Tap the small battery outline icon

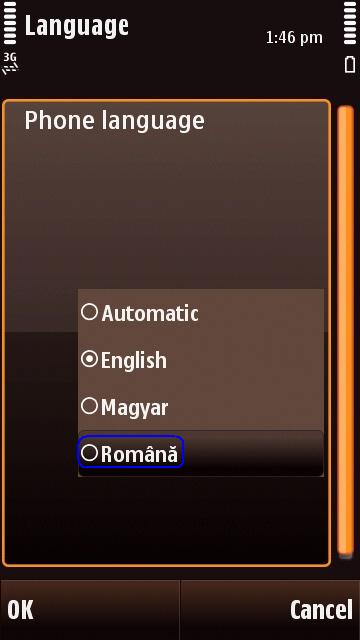(x=350, y=64)
